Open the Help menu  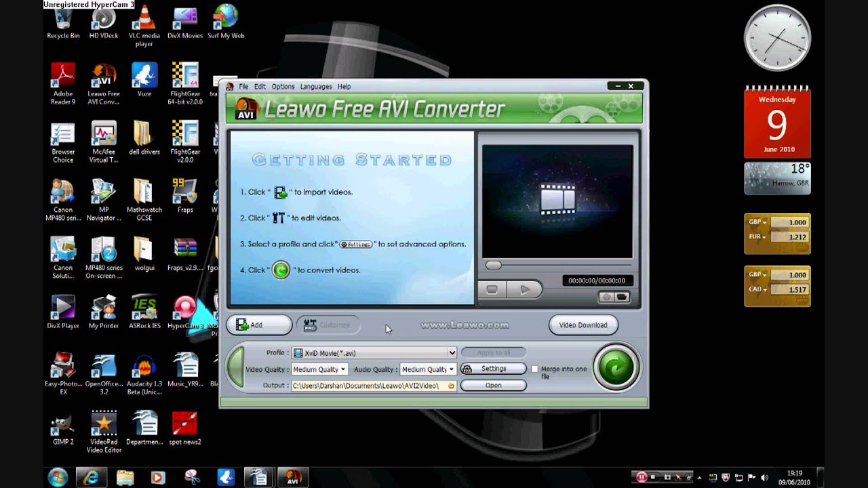(344, 87)
